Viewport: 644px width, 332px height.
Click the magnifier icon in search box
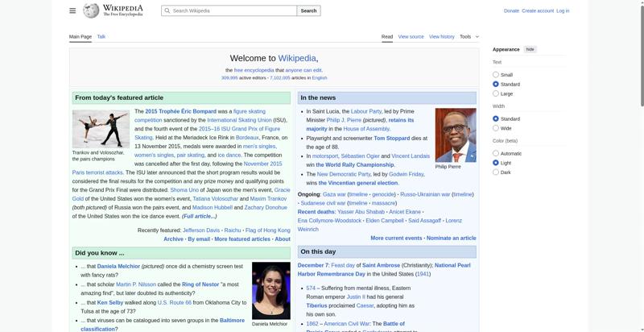pyautogui.click(x=167, y=10)
